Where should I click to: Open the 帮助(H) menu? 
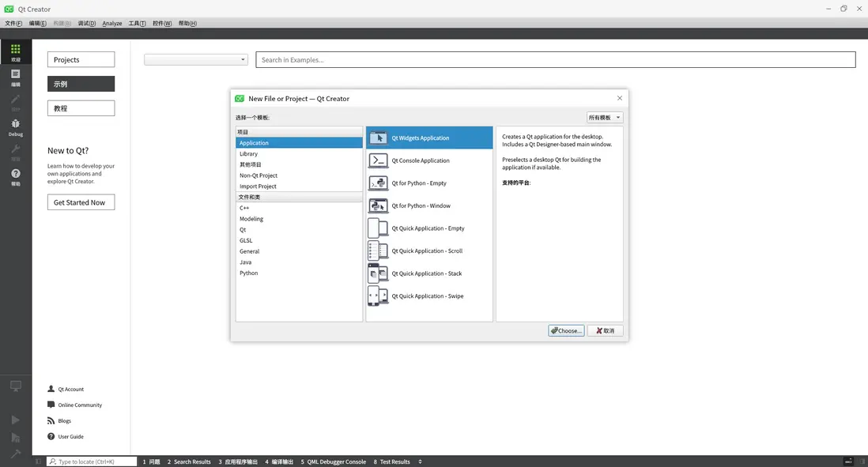click(x=187, y=23)
